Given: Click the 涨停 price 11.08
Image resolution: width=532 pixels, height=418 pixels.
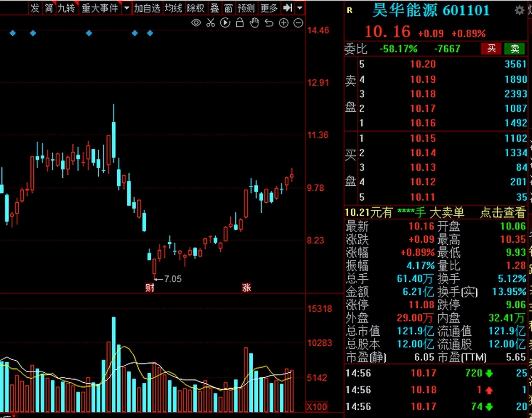Looking at the screenshot, I should pos(421,305).
